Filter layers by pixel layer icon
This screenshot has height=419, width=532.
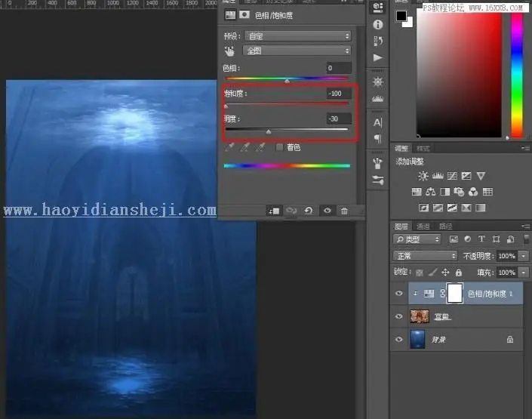click(x=454, y=239)
